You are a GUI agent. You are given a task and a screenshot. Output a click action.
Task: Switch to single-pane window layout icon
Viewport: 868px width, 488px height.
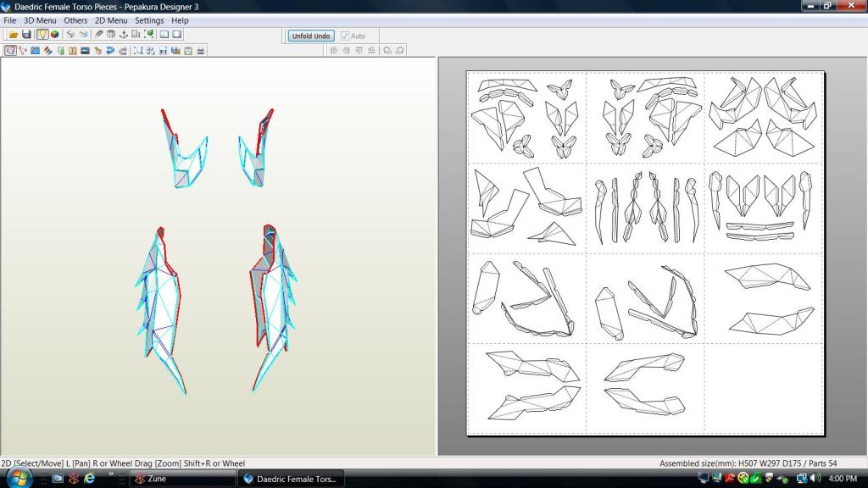(176, 34)
